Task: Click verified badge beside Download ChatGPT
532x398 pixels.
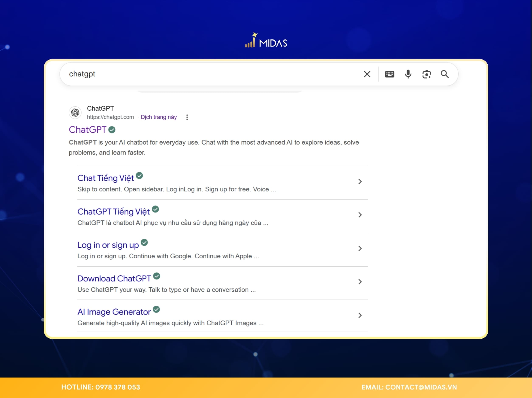Action: point(157,276)
